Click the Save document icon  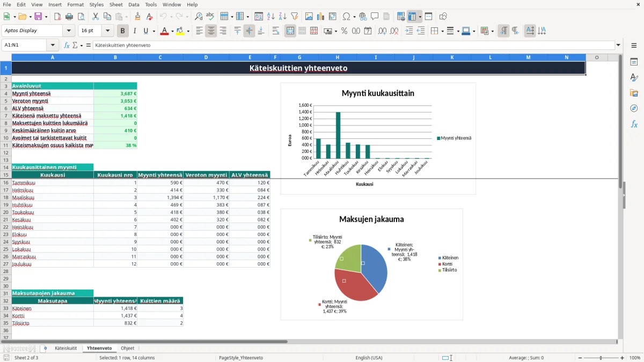[38, 17]
